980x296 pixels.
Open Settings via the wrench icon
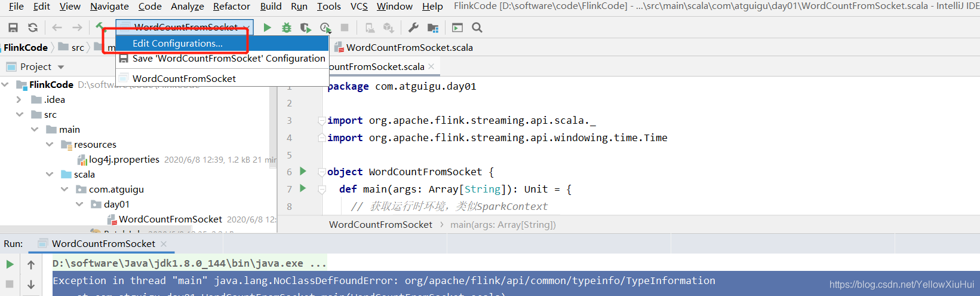pyautogui.click(x=413, y=28)
